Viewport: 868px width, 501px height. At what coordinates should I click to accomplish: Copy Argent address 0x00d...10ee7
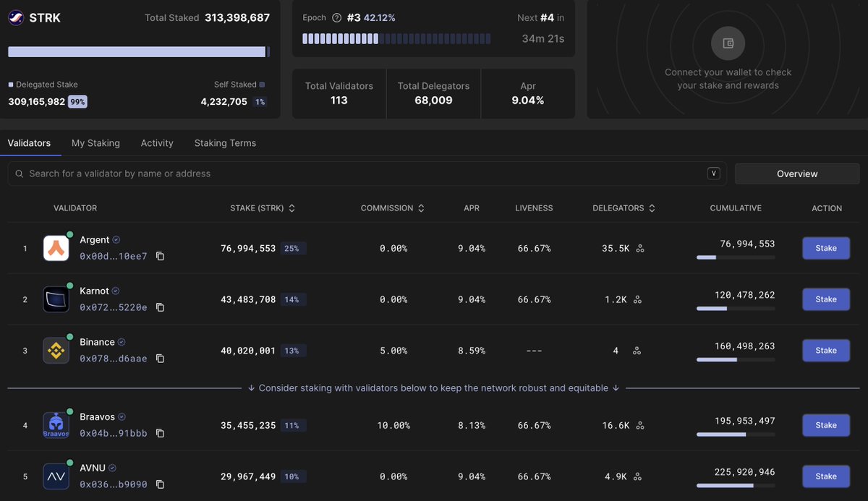coord(161,257)
